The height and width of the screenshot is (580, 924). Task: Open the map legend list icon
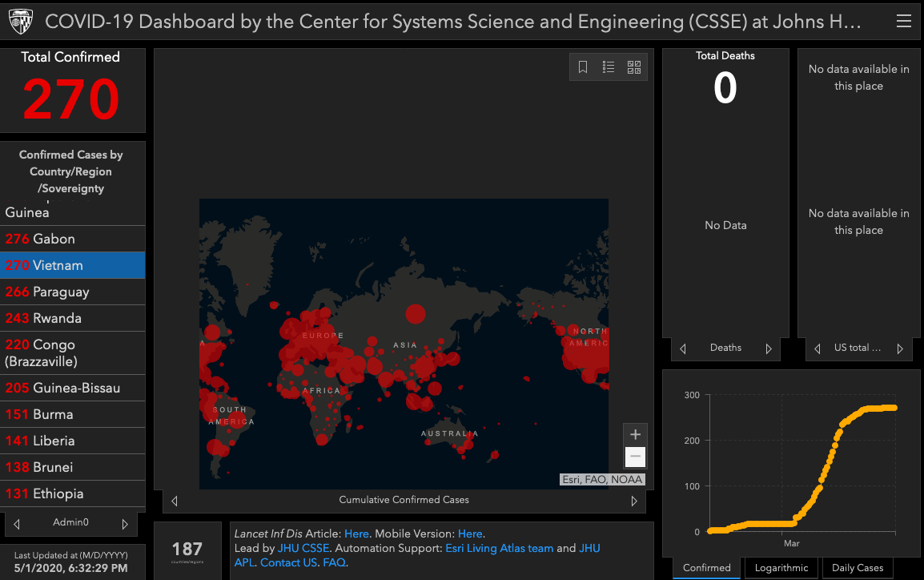[x=609, y=67]
